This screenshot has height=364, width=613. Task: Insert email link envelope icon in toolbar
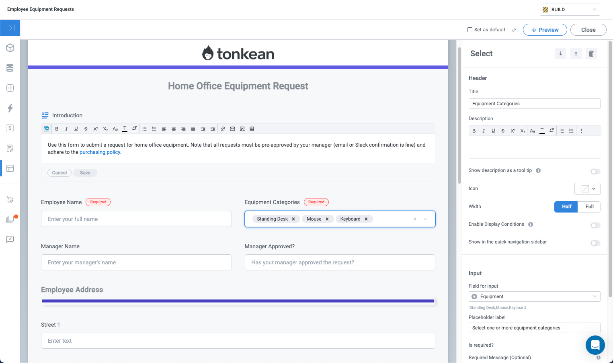(232, 129)
